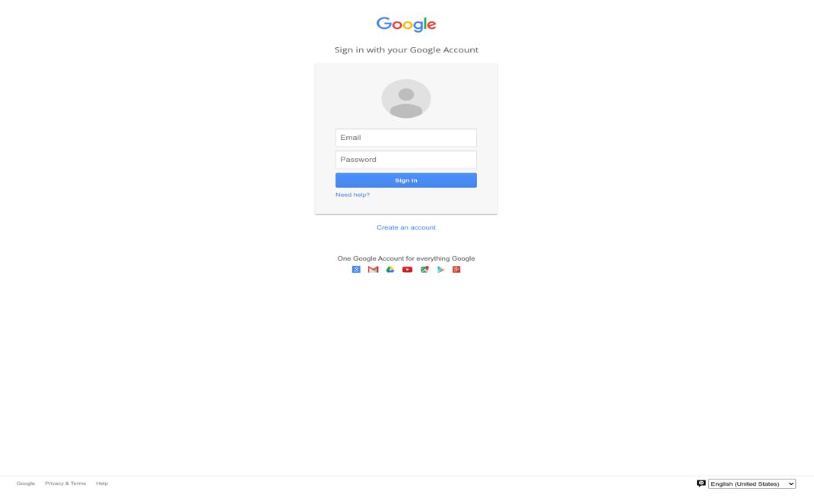Click the Google Drive triangle icon
The height and width of the screenshot is (504, 814).
tap(390, 270)
